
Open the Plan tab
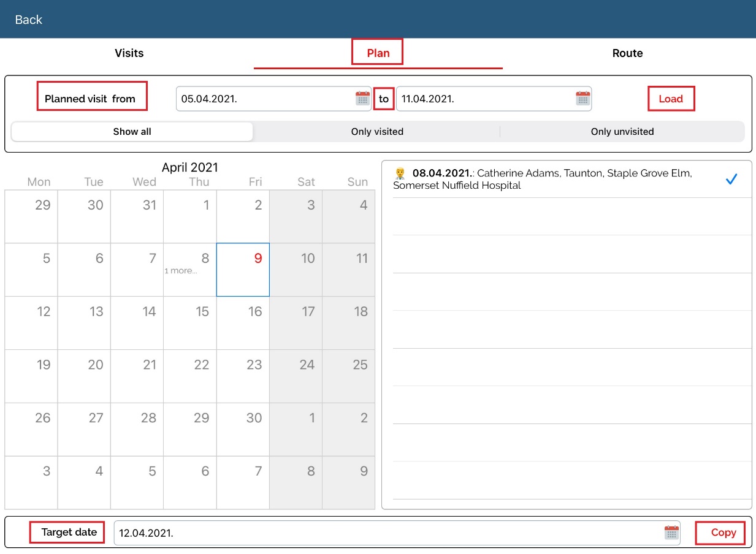coord(378,53)
